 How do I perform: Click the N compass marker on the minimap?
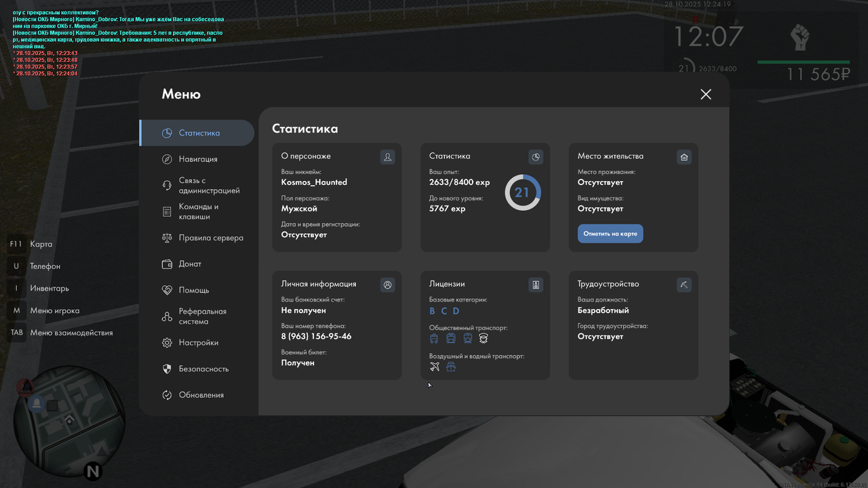tap(93, 472)
